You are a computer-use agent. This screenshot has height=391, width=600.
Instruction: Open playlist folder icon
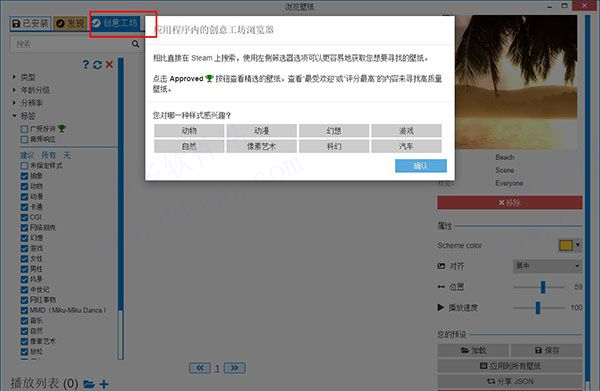click(x=89, y=384)
